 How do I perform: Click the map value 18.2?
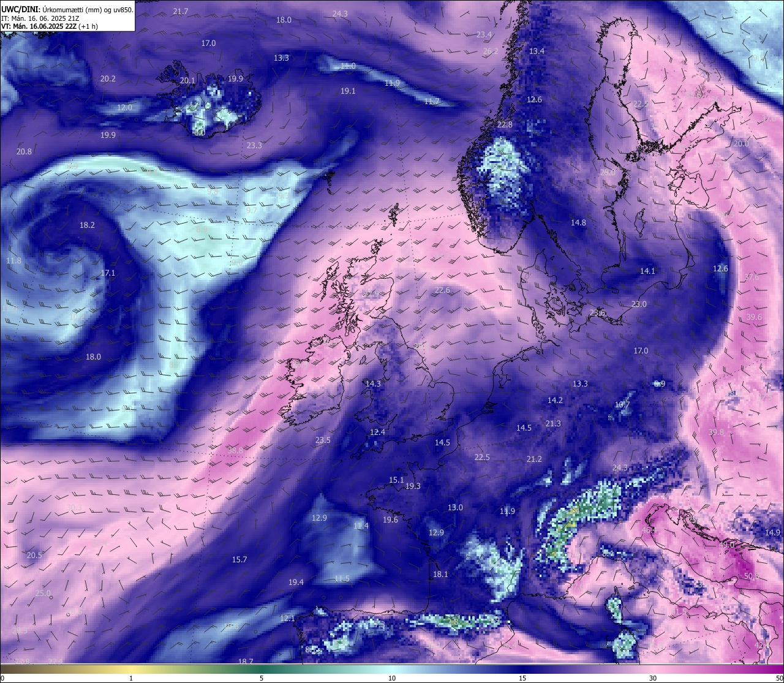tap(87, 225)
